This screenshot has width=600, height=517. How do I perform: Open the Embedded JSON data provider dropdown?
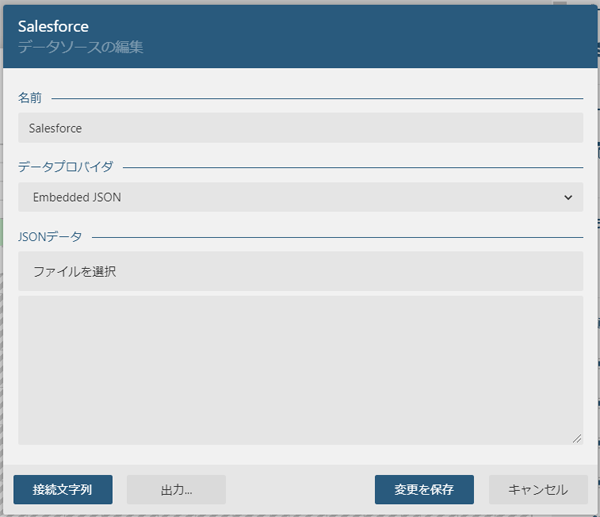(x=300, y=197)
